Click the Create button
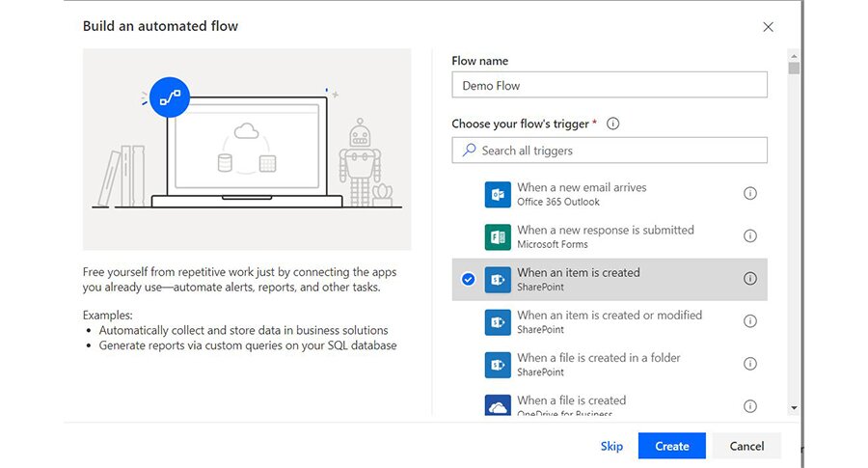This screenshot has height=468, width=868. pyautogui.click(x=672, y=446)
